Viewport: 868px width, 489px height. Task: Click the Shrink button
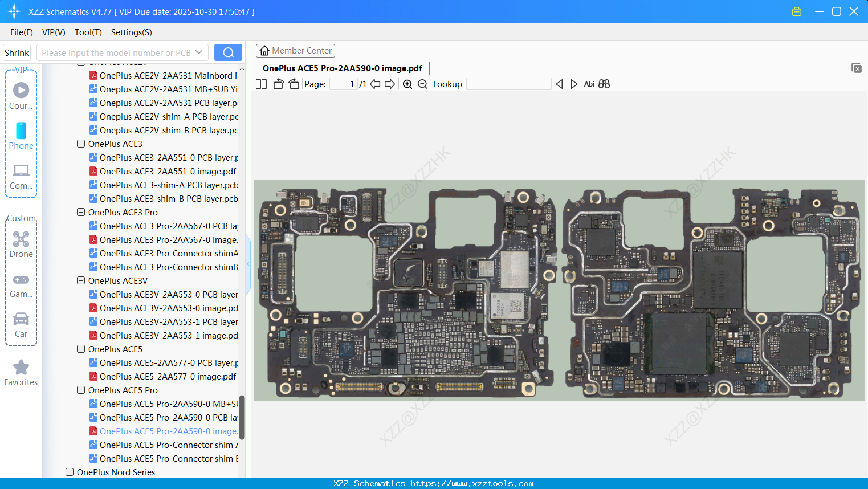point(17,52)
